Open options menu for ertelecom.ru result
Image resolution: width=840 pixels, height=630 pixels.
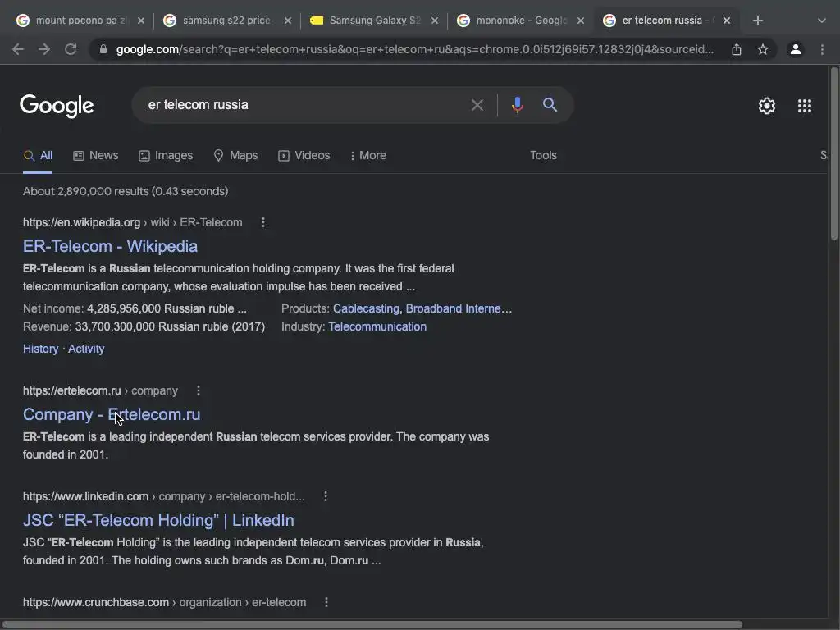[x=199, y=390]
